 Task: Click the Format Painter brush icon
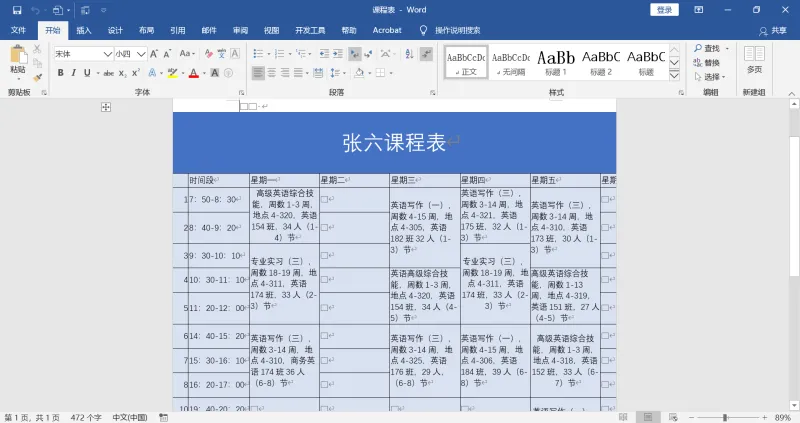tap(37, 78)
